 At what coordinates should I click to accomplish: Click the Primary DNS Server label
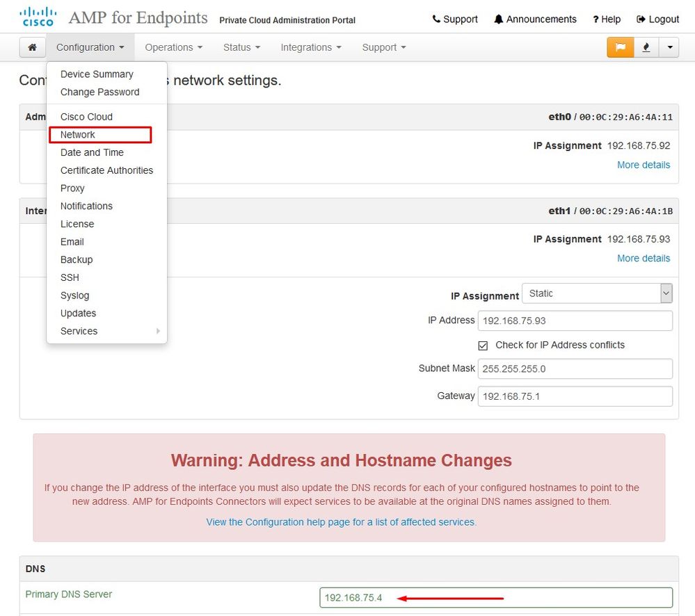(x=69, y=594)
